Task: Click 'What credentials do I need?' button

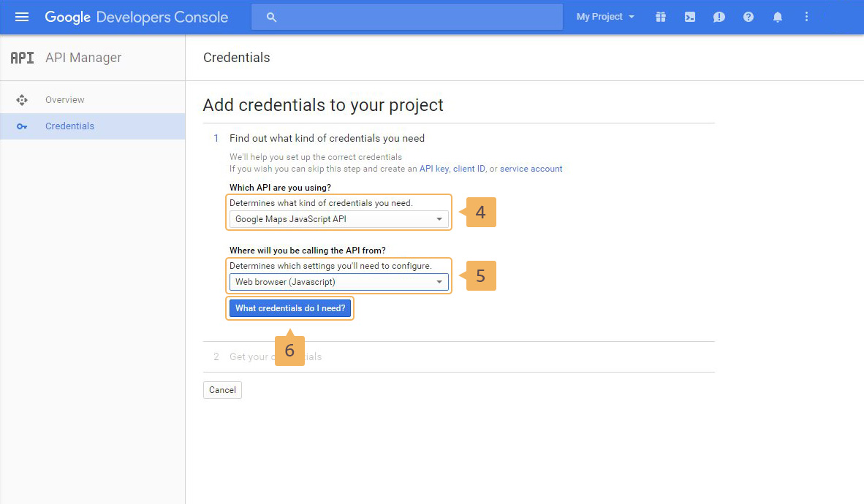Action: (x=290, y=308)
